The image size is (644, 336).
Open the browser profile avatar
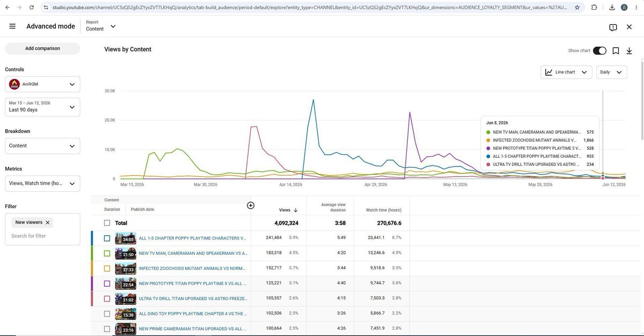[624, 8]
